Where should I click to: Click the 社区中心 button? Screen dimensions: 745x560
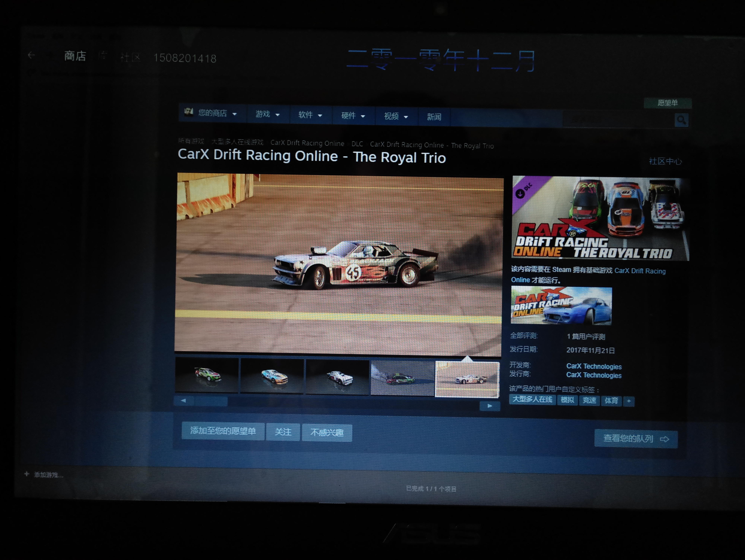click(665, 161)
